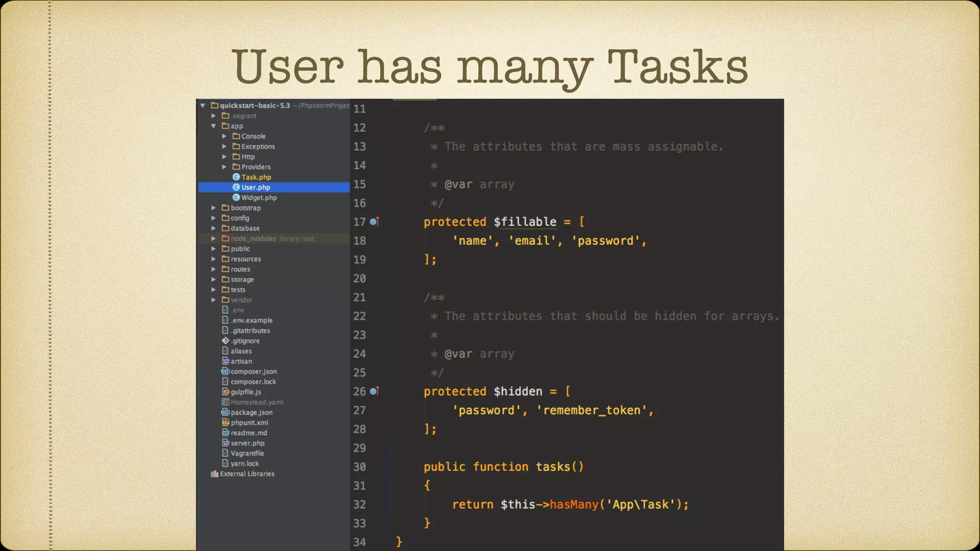
Task: Click the phpunit.xml file icon
Action: (225, 422)
